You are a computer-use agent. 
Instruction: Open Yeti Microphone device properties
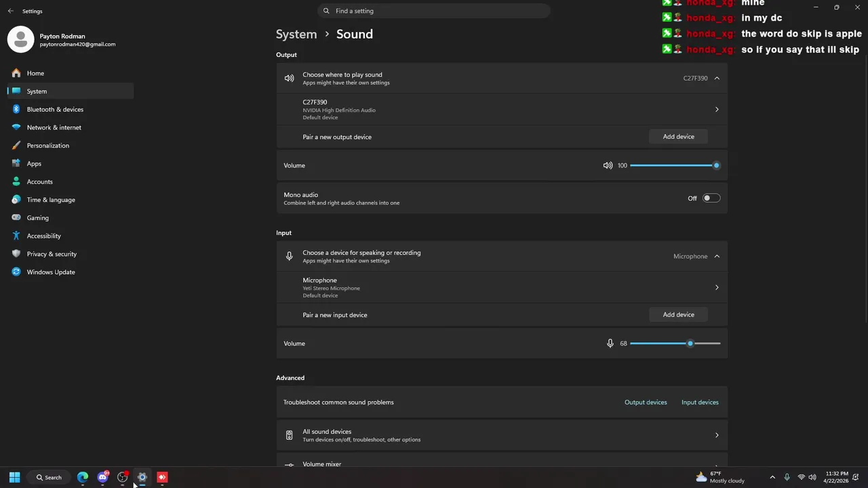coord(502,287)
